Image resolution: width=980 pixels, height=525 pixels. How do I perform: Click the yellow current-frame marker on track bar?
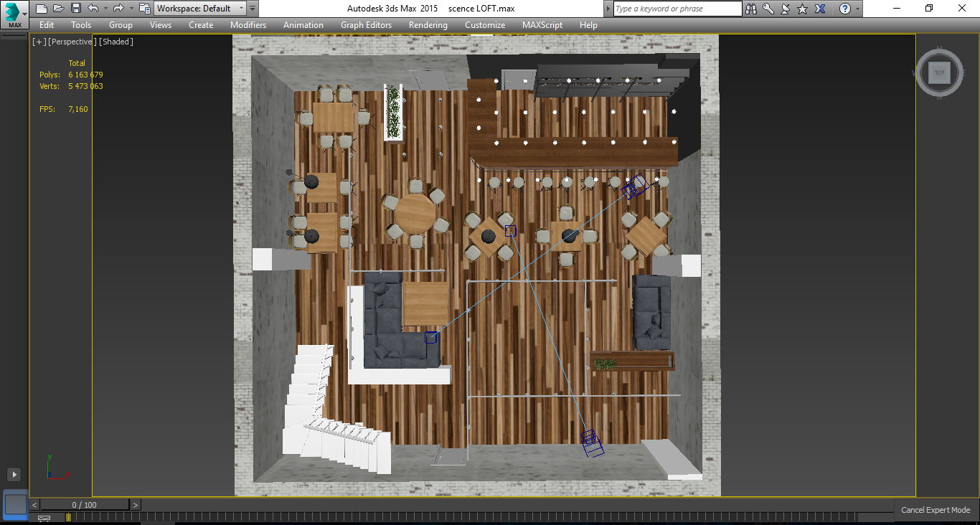[69, 517]
